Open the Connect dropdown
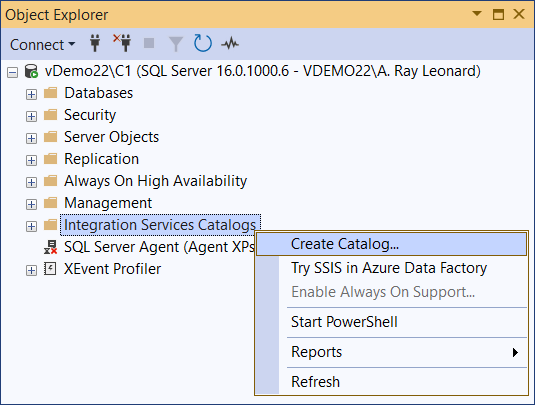This screenshot has height=405, width=535. click(42, 45)
